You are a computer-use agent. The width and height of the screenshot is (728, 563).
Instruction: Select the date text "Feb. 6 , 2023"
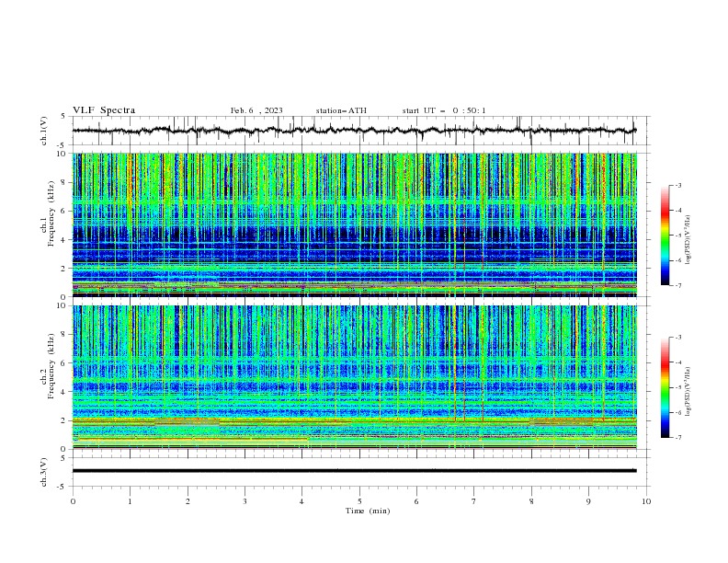coord(256,110)
